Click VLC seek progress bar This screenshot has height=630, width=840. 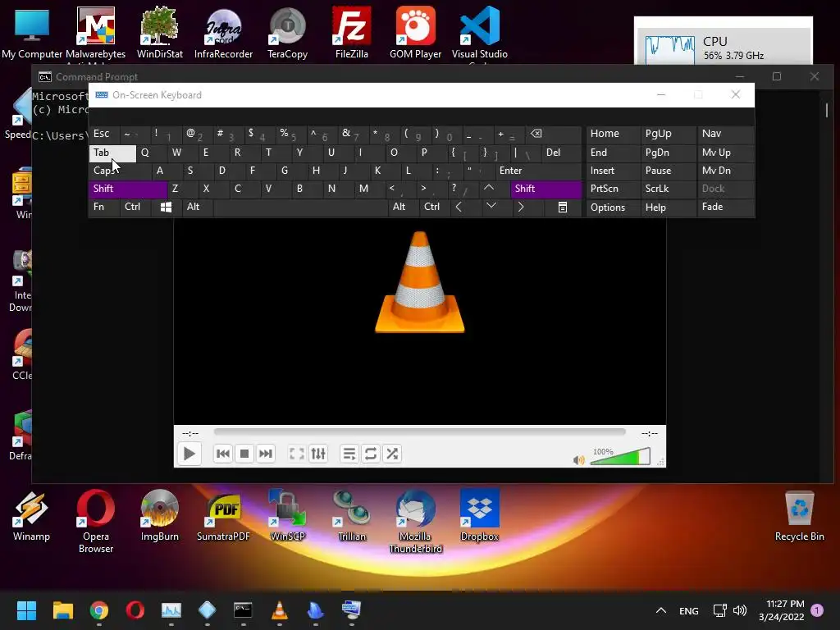coord(419,431)
